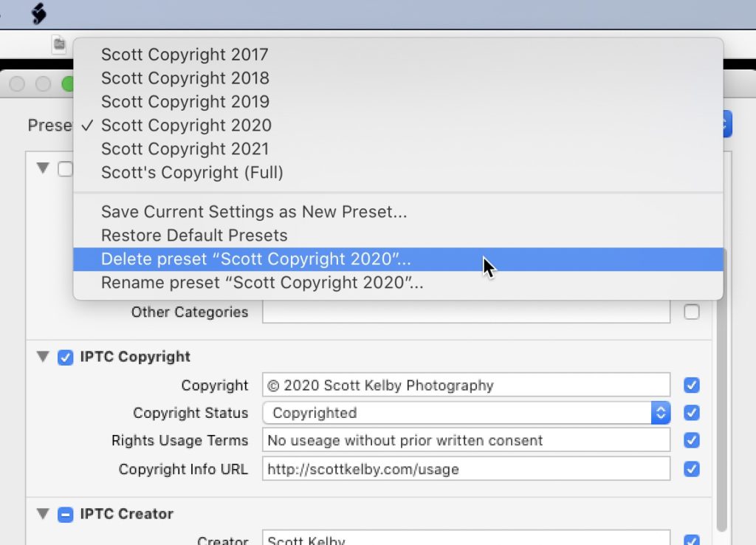The width and height of the screenshot is (756, 545).
Task: Uncheck the Copyright Info URL checkbox
Action: [691, 469]
